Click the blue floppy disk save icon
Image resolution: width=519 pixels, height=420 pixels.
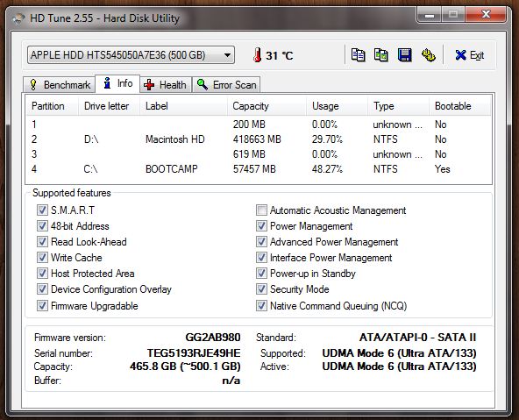pyautogui.click(x=404, y=55)
